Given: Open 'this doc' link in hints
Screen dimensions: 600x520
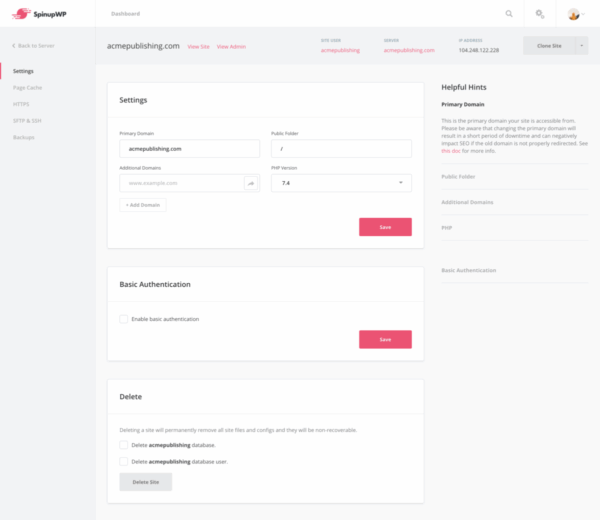Looking at the screenshot, I should [x=451, y=151].
